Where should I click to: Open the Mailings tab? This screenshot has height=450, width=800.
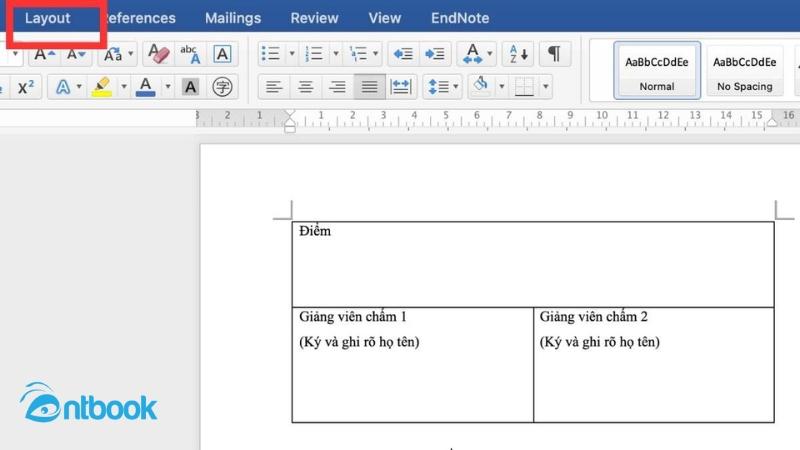coord(233,18)
